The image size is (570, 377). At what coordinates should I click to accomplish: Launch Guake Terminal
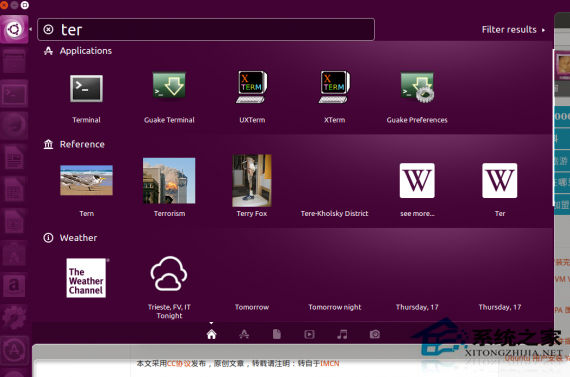pos(169,86)
